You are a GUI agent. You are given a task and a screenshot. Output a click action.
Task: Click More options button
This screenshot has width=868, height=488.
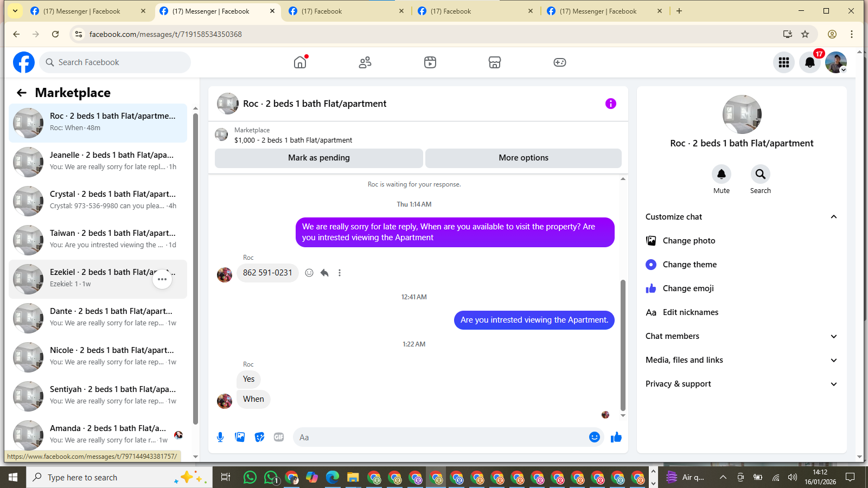524,158
